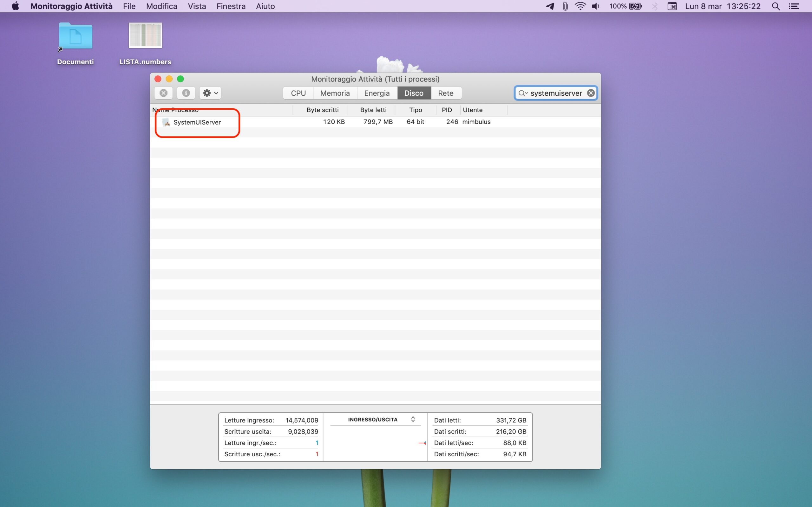
Task: Switch to the Rete tab
Action: [x=445, y=93]
